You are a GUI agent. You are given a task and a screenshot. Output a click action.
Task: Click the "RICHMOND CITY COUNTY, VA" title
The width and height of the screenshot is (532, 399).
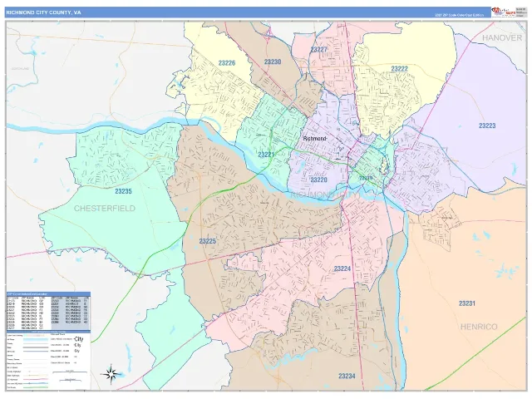(x=43, y=12)
